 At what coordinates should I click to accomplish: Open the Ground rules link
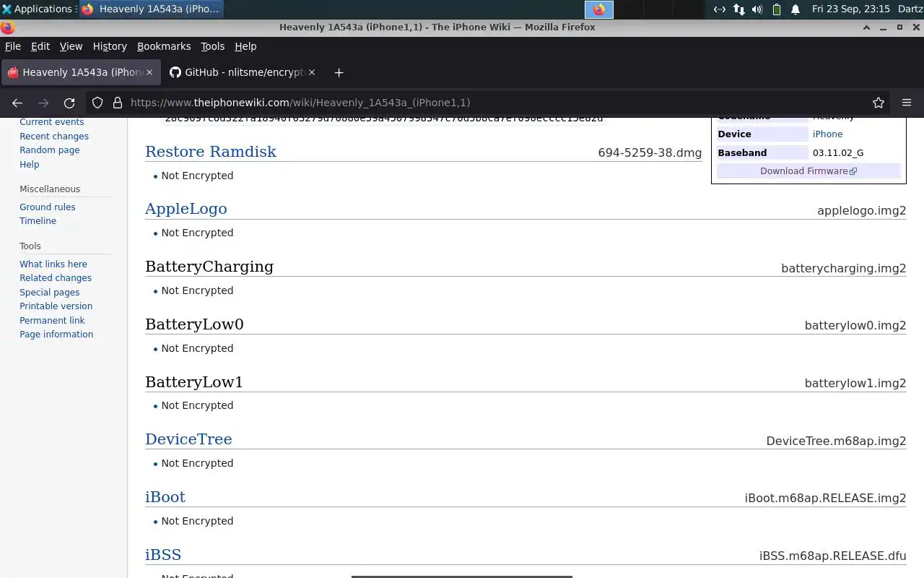point(48,207)
